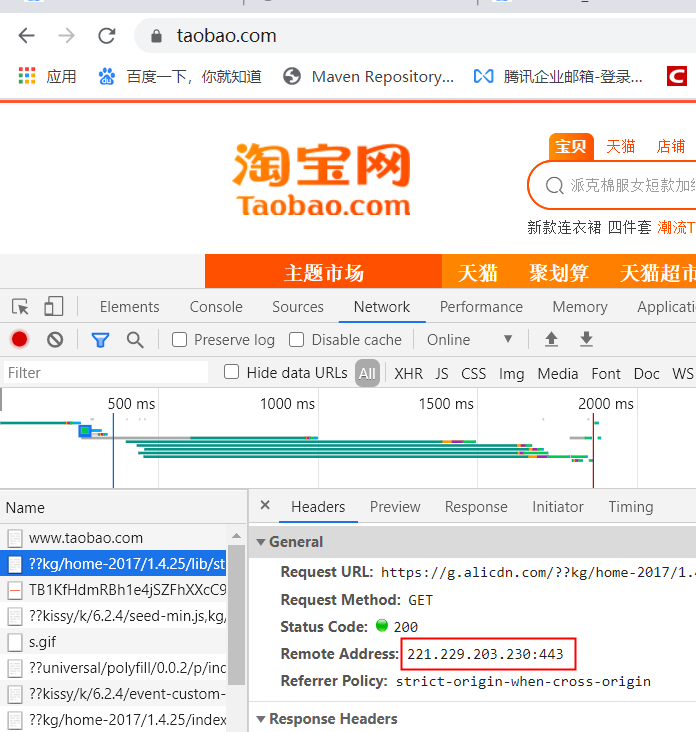696x732 pixels.
Task: Switch to the Network panel
Action: point(382,307)
